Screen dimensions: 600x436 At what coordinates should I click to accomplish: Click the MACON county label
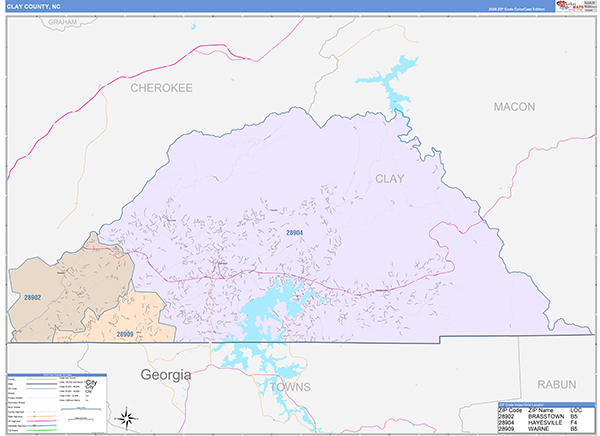click(514, 107)
